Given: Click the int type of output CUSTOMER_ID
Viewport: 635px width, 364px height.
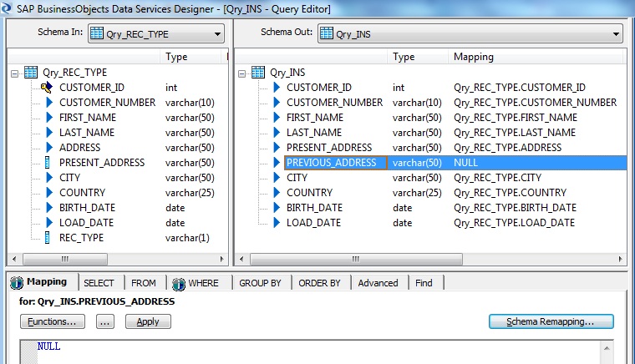Looking at the screenshot, I should 399,88.
